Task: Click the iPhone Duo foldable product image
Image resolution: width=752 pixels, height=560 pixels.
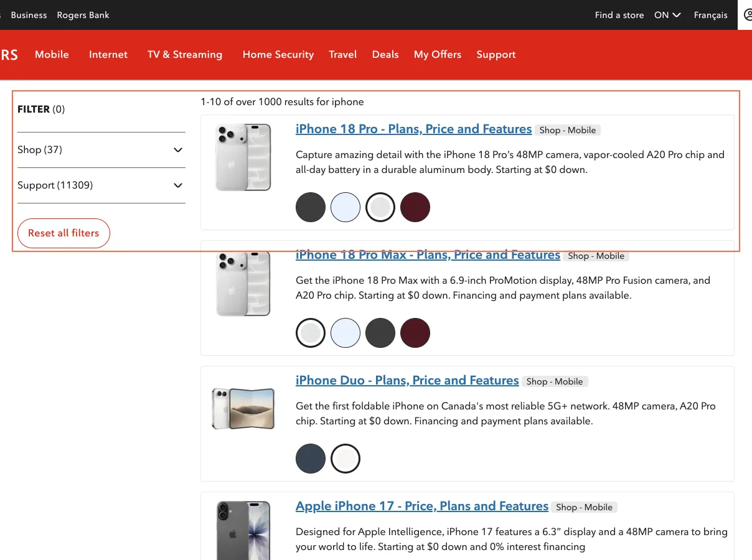Action: (x=243, y=409)
